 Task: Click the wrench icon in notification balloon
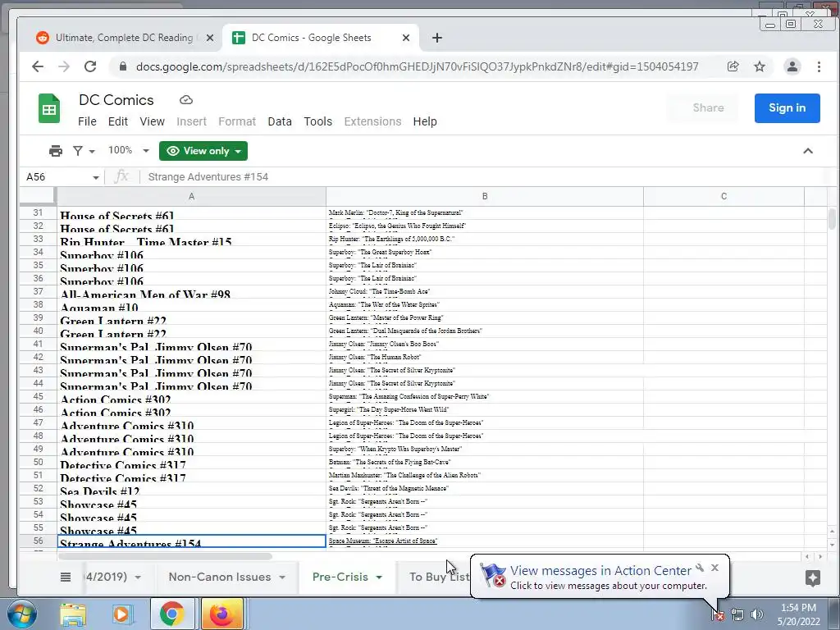tap(700, 568)
